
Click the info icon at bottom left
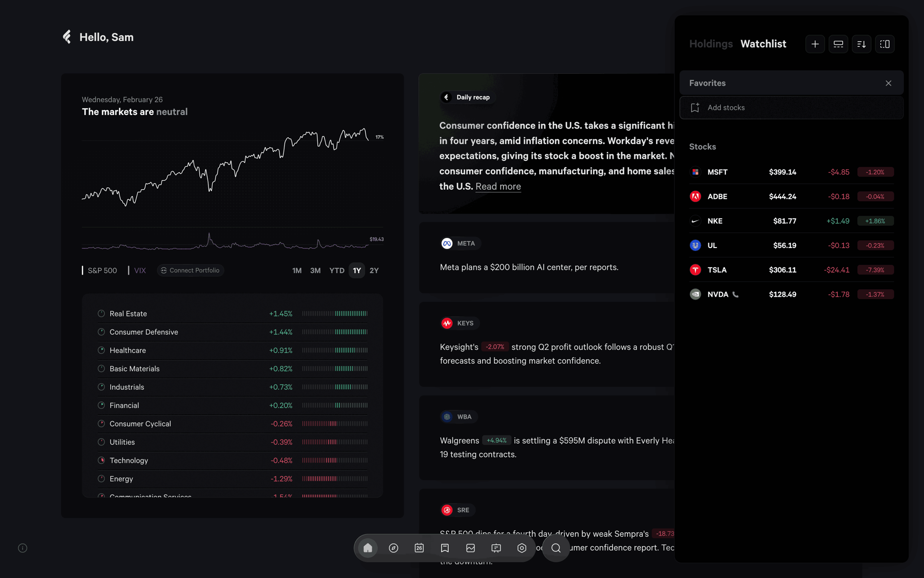[23, 548]
